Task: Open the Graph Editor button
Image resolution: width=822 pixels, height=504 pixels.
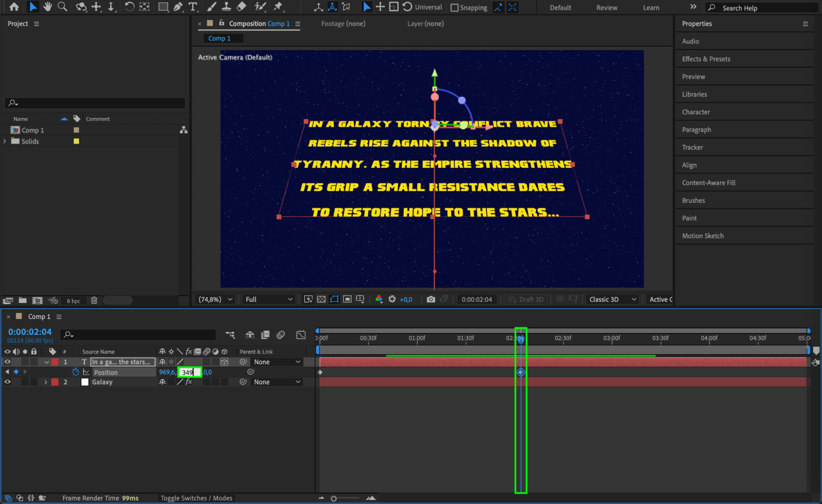Action: click(x=301, y=335)
